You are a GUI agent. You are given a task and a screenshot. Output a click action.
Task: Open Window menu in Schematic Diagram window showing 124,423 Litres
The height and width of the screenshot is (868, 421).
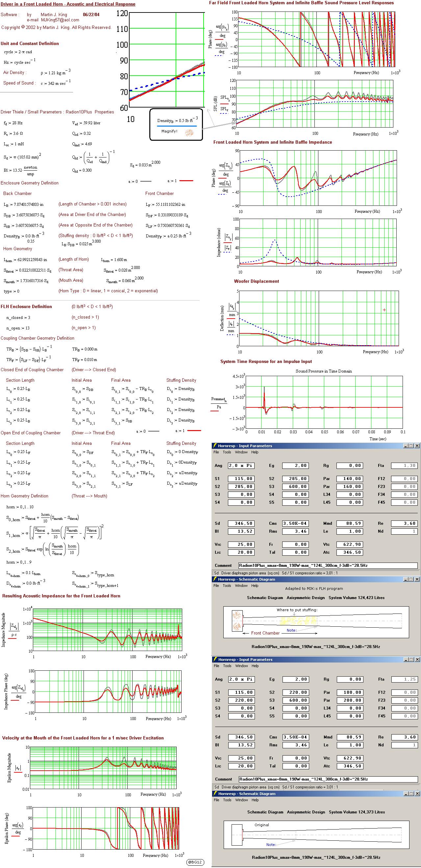pos(241,586)
